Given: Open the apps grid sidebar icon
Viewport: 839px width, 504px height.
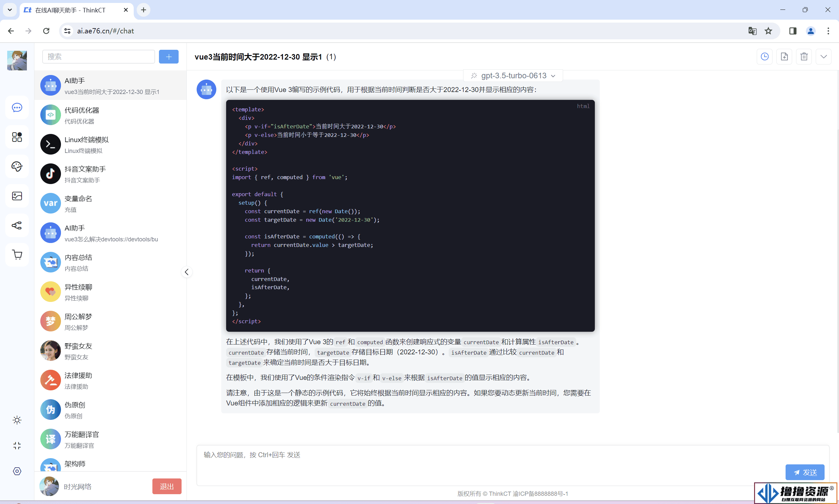Looking at the screenshot, I should coord(17,137).
